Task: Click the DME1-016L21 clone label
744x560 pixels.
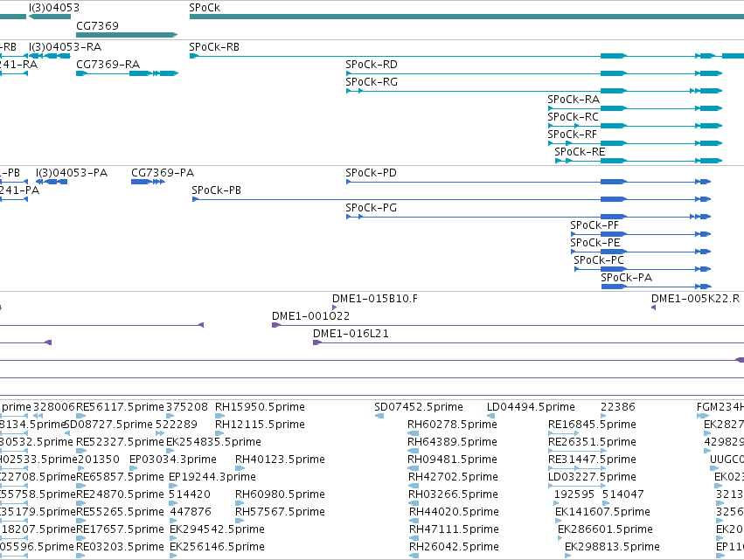Action: 351,334
